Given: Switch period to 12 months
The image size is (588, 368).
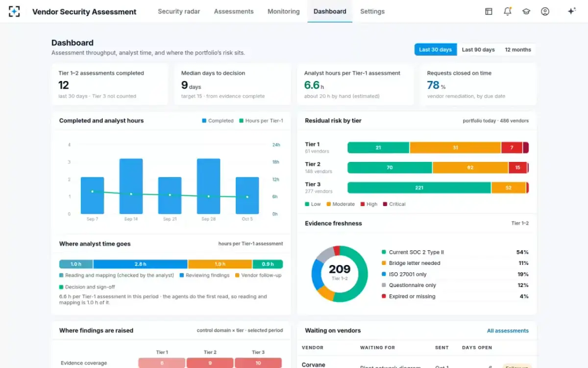Looking at the screenshot, I should [x=518, y=50].
